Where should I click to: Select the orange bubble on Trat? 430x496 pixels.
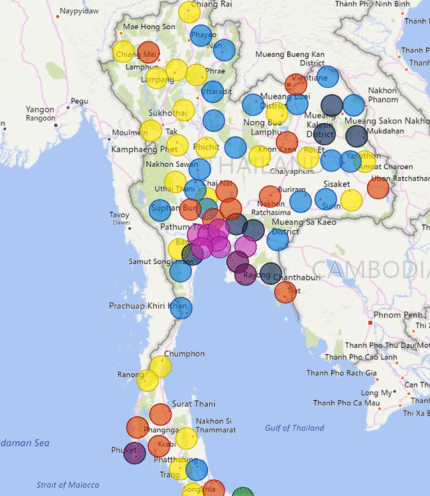click(286, 292)
